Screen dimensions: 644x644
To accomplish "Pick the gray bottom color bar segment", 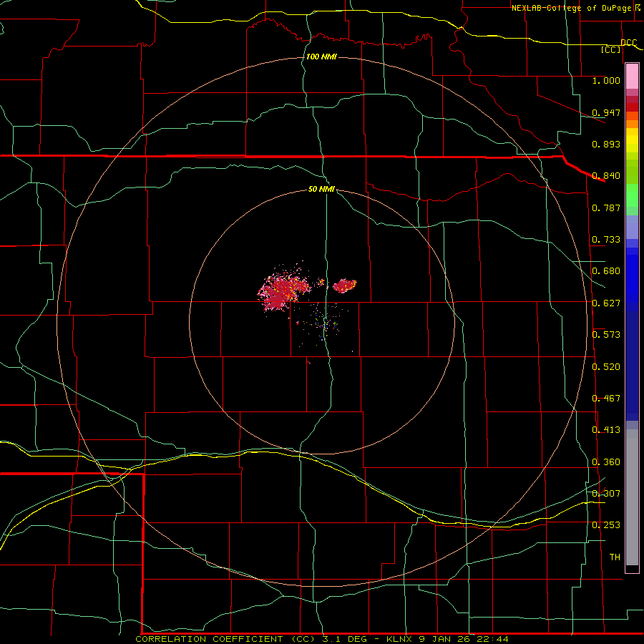I will [x=632, y=497].
